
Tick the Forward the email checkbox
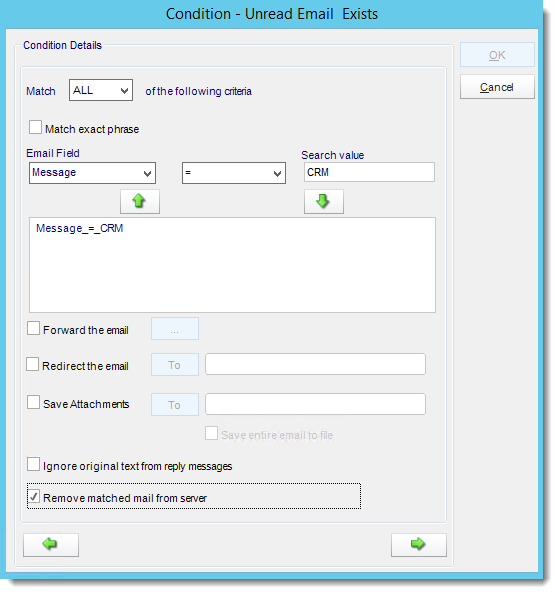(33, 328)
